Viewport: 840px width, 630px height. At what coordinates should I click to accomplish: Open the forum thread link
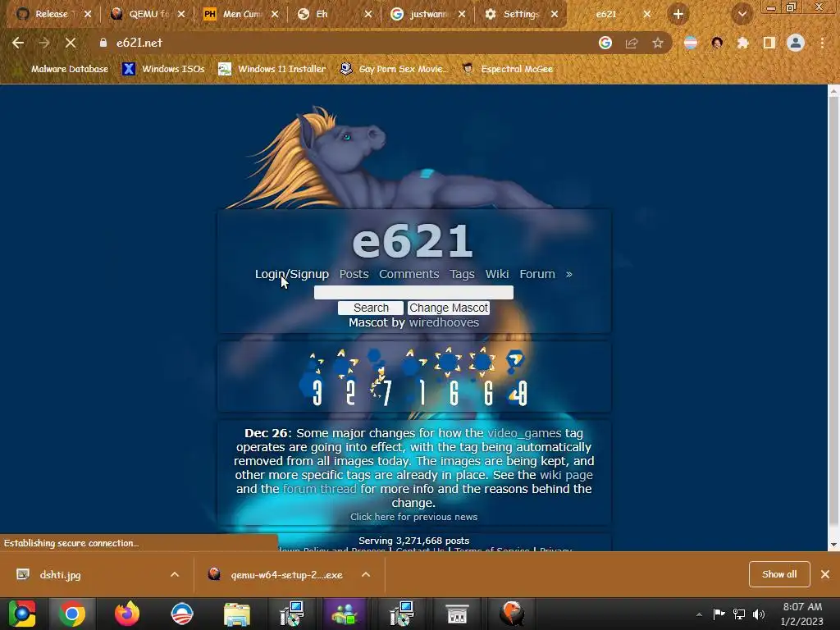319,489
